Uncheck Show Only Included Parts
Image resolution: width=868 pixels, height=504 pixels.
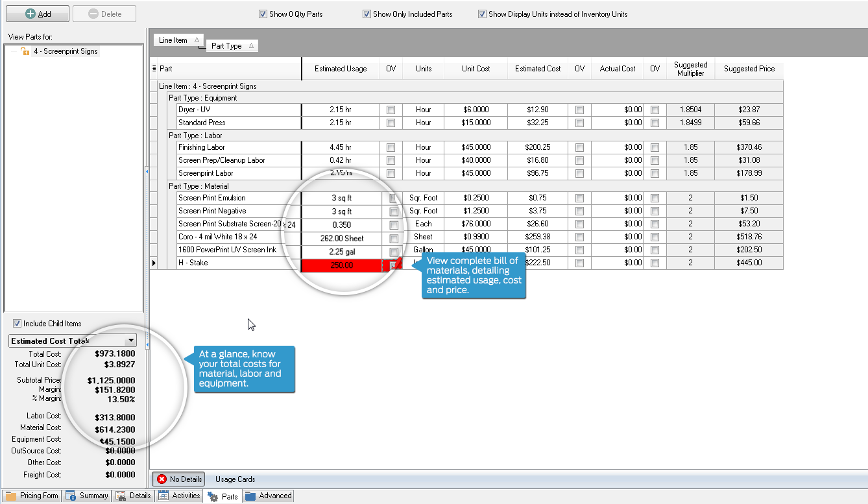[367, 14]
